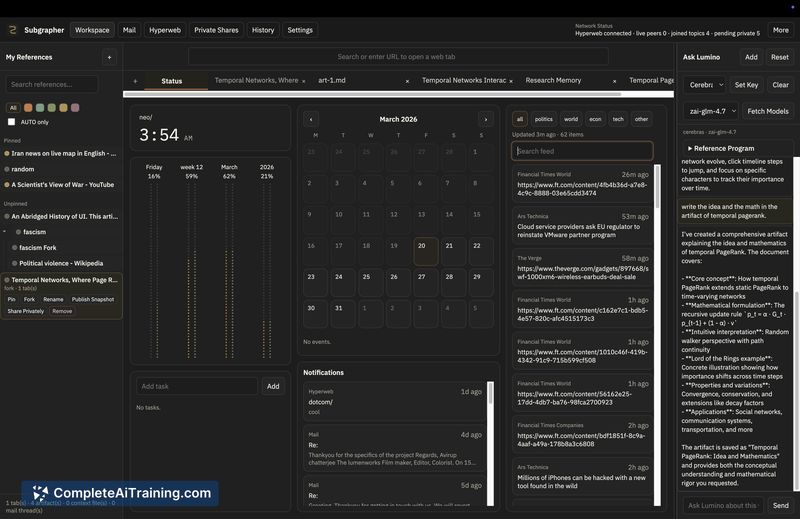Image resolution: width=800 pixels, height=519 pixels.
Task: Click Publish Snapshot button
Action: coord(93,300)
